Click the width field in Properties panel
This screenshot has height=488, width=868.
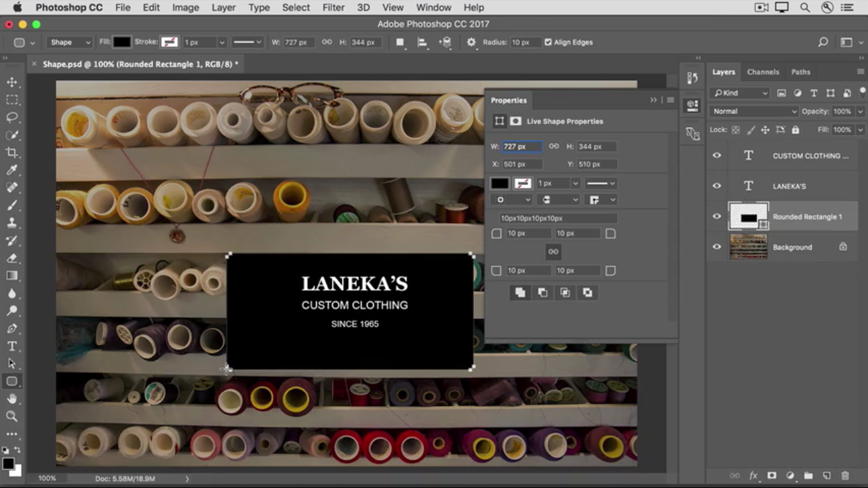coord(521,146)
